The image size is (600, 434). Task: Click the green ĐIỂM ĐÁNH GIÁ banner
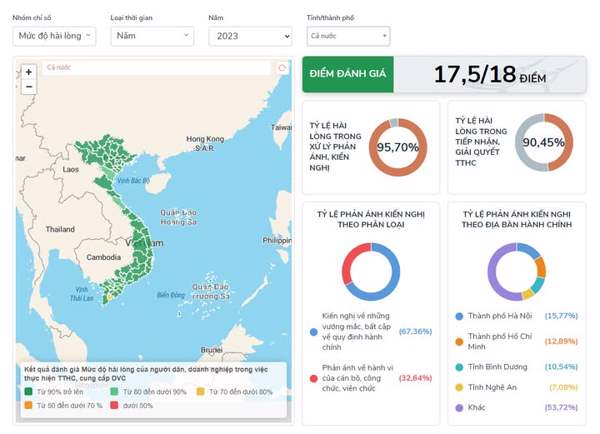[x=345, y=74]
